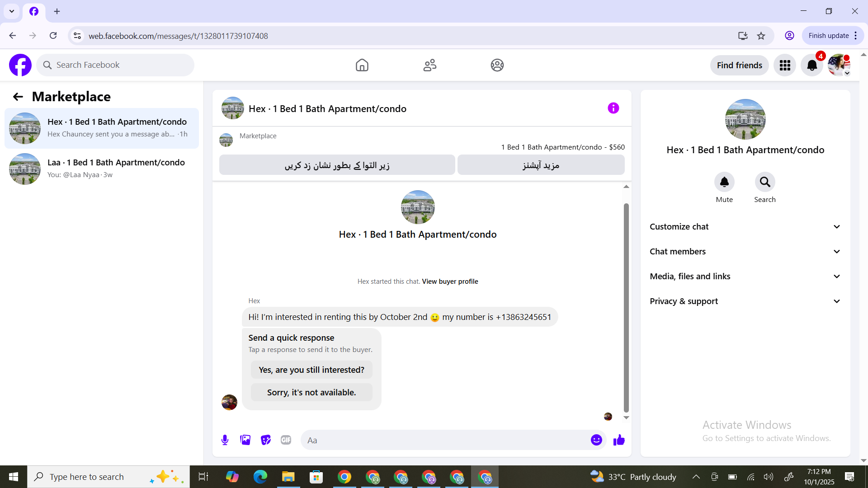The width and height of the screenshot is (868, 488).
Task: Open the listing thumbnail in chat header
Action: pos(233,108)
